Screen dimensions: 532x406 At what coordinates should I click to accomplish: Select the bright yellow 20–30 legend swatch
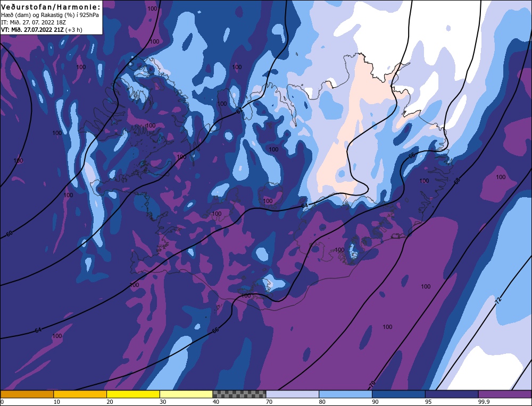tap(133, 394)
